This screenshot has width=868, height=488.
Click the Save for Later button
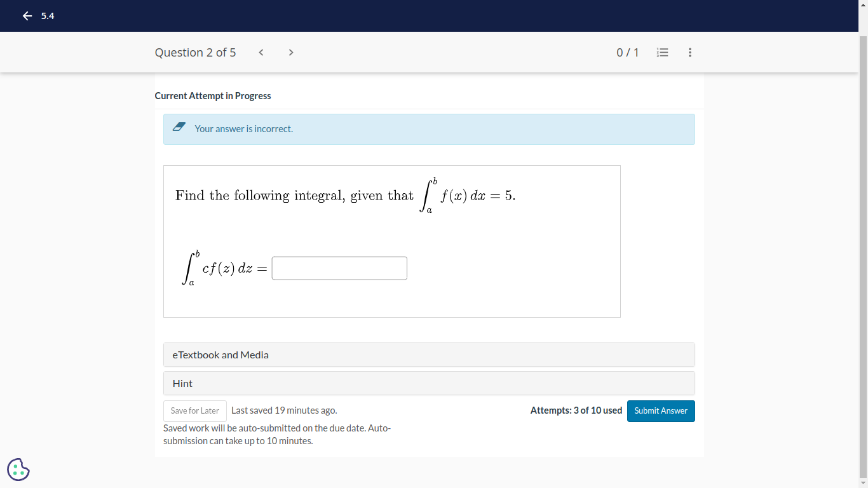[194, 410]
